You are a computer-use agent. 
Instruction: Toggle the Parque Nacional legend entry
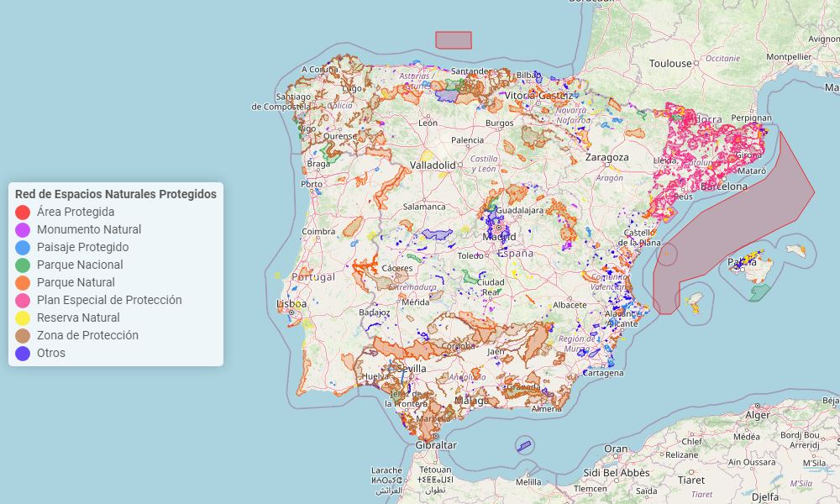click(80, 265)
